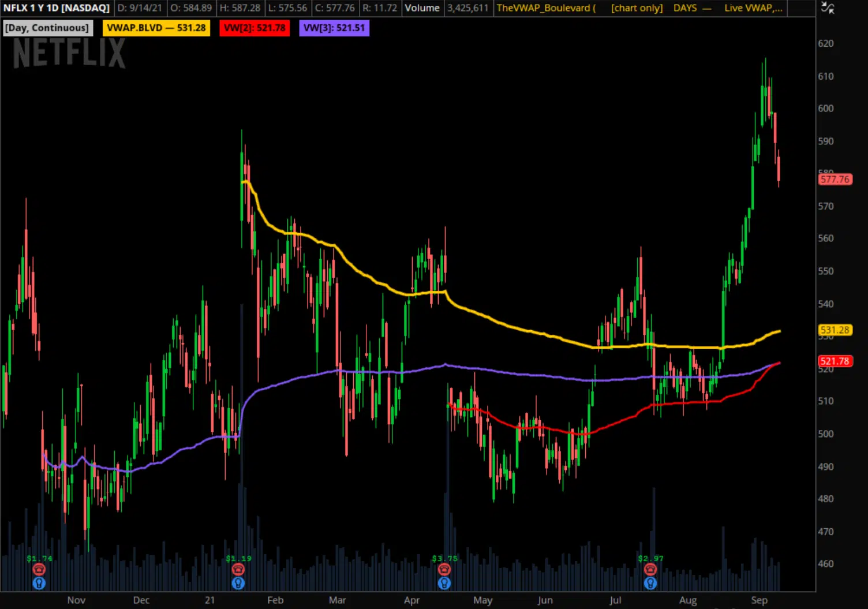Open the earnings phone icon under $1.19
868x609 pixels.
tap(238, 570)
